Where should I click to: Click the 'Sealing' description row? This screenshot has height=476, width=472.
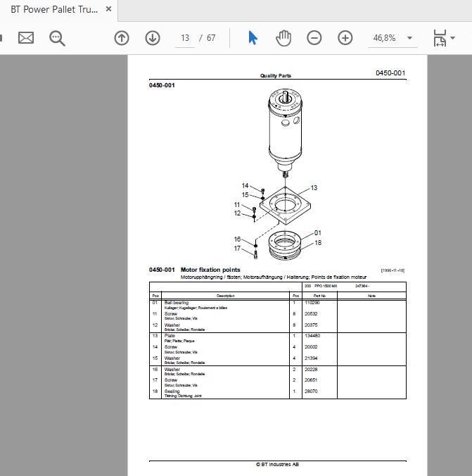click(225, 394)
